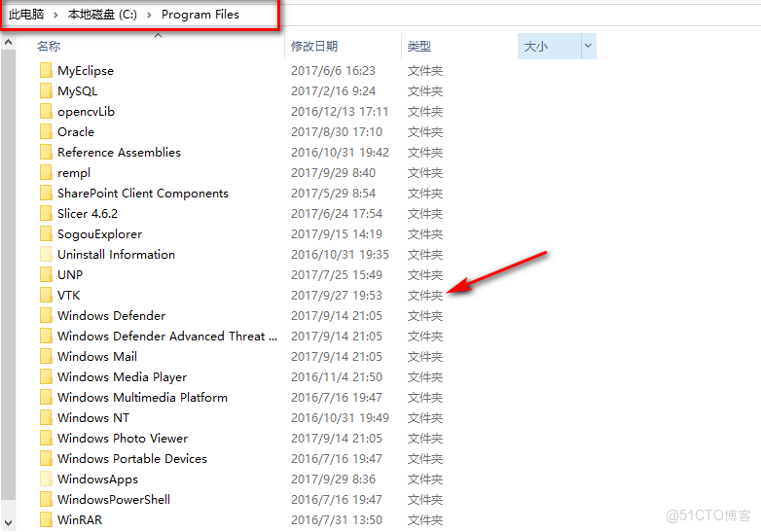Sort by the 类型 column header

[x=419, y=46]
